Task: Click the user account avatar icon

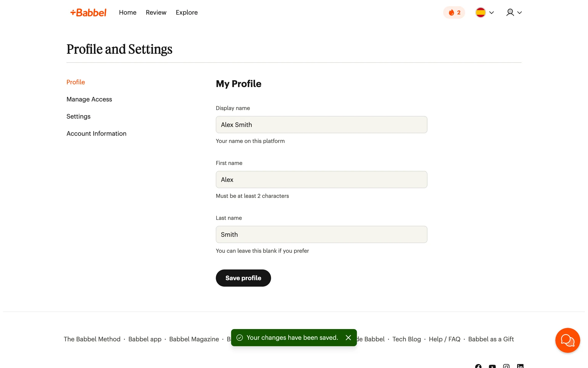Action: 510,13
